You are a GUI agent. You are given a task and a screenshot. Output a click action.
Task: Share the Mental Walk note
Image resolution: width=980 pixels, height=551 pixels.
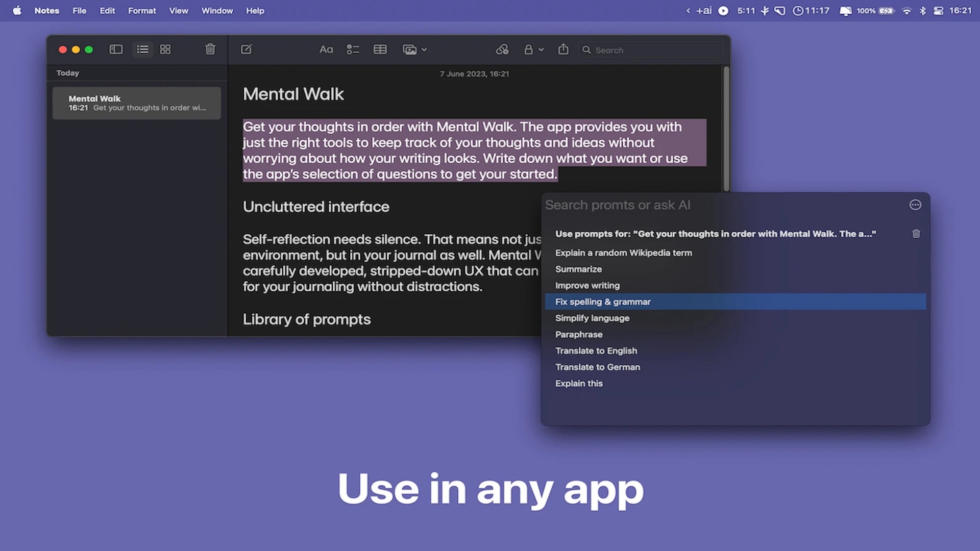pos(563,49)
